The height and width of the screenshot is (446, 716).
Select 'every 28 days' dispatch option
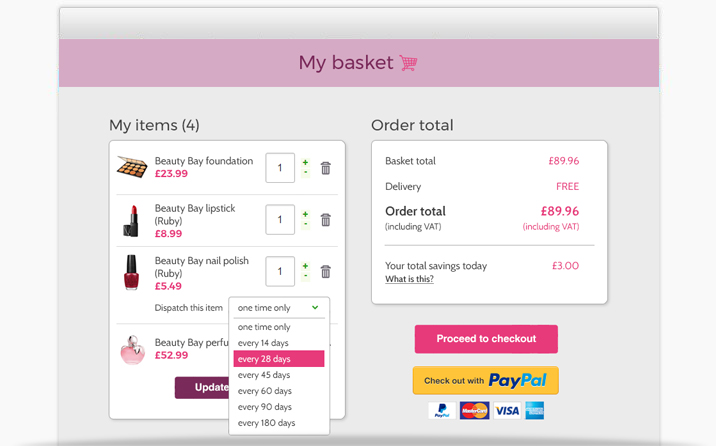click(279, 359)
